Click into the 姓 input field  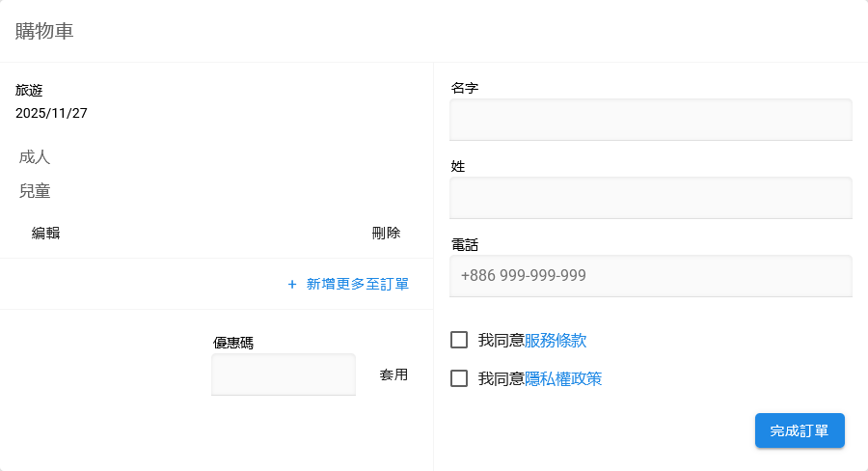click(651, 198)
